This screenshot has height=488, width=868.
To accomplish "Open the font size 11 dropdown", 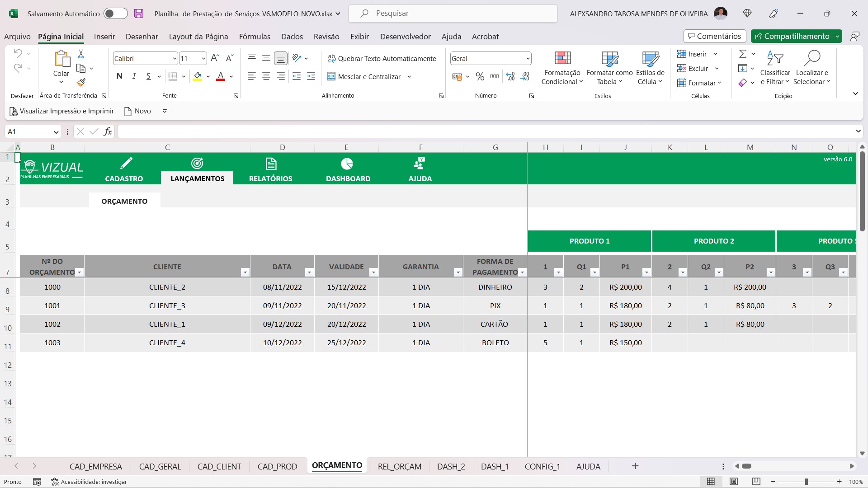I will [203, 59].
